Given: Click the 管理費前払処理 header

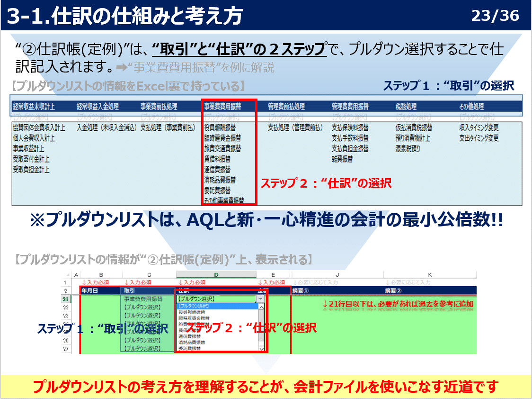Looking at the screenshot, I should tap(286, 106).
